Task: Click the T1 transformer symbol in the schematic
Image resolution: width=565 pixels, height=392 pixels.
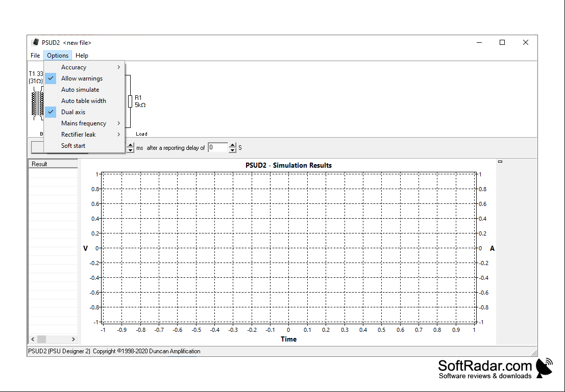Action: [x=37, y=103]
